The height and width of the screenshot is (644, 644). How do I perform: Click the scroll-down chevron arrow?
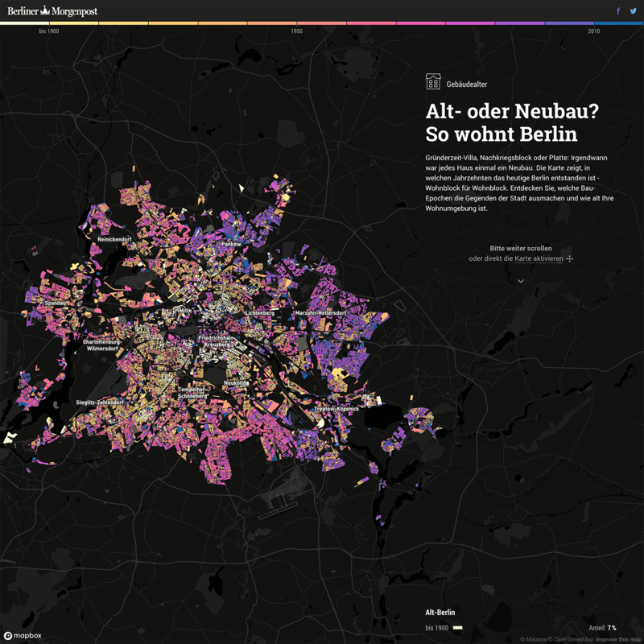tap(521, 281)
